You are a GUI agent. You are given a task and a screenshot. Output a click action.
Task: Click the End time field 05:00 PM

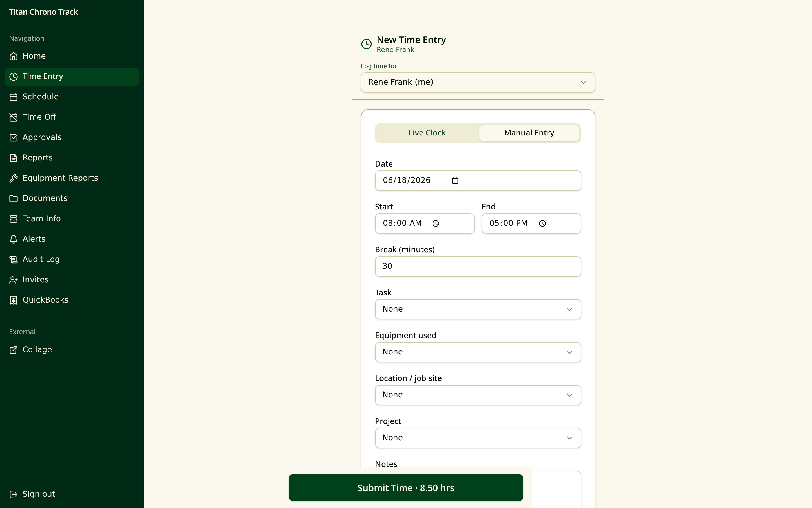pos(531,224)
